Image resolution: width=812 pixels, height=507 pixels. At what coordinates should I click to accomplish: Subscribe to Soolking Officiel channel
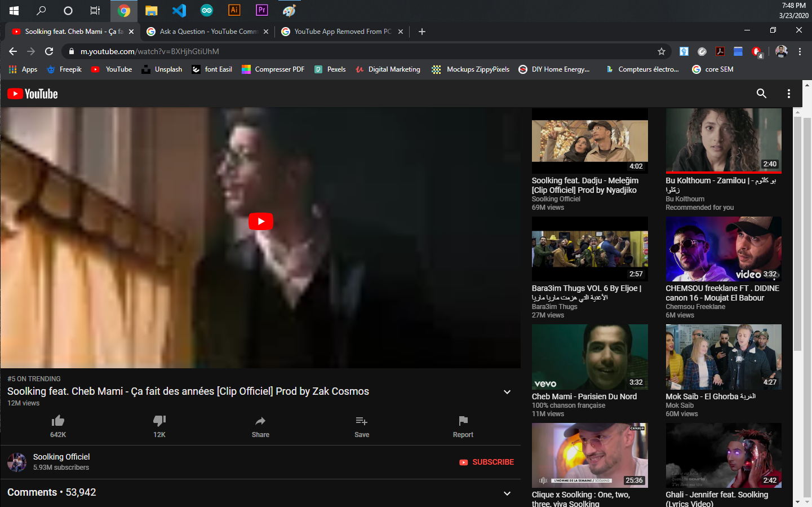coord(487,462)
